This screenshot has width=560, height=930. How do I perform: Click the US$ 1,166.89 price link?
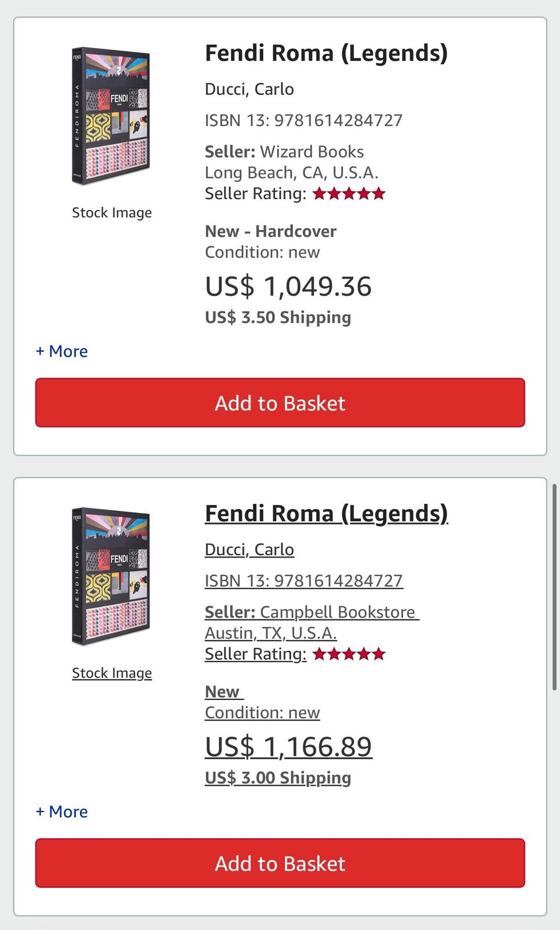(288, 747)
